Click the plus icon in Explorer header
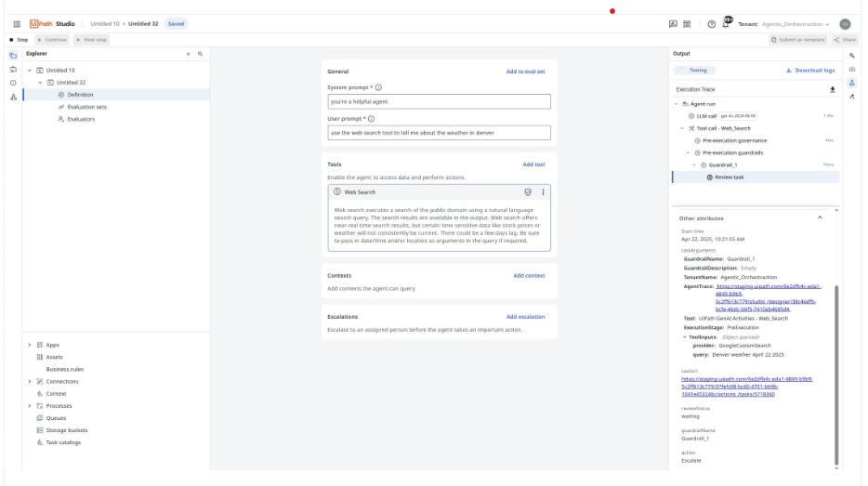This screenshot has height=486, width=868. pyautogui.click(x=189, y=54)
